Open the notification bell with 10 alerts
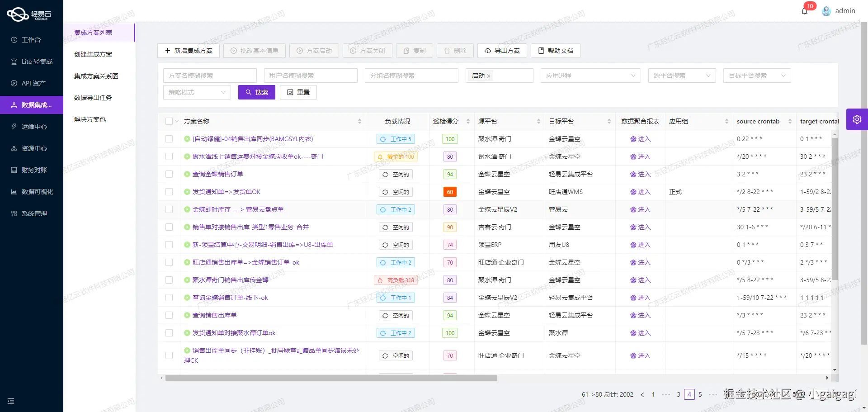 804,10
